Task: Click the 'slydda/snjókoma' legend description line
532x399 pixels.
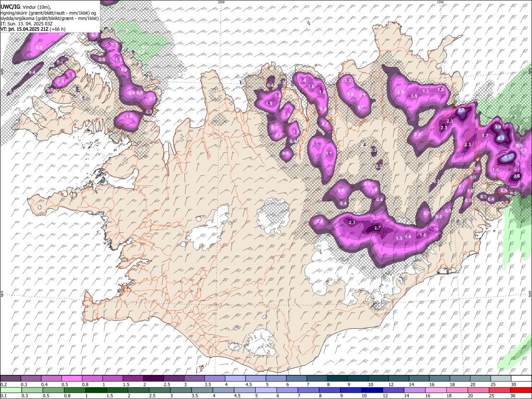Action: 50,18
